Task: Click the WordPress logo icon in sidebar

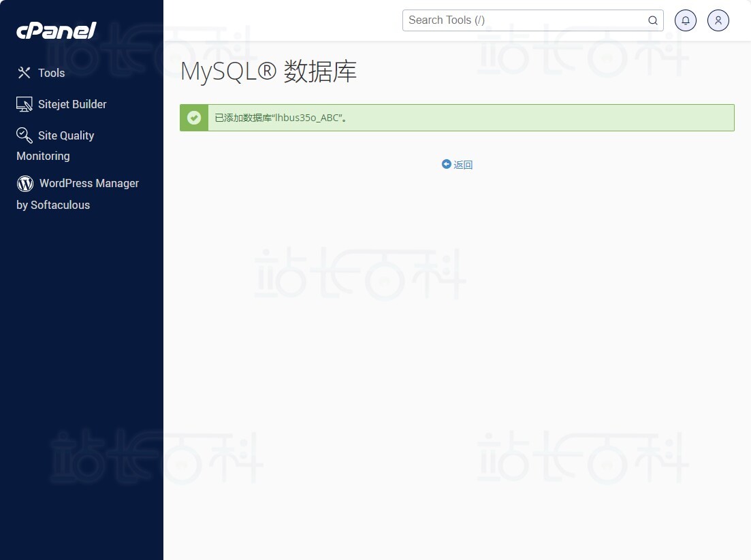Action: click(24, 183)
